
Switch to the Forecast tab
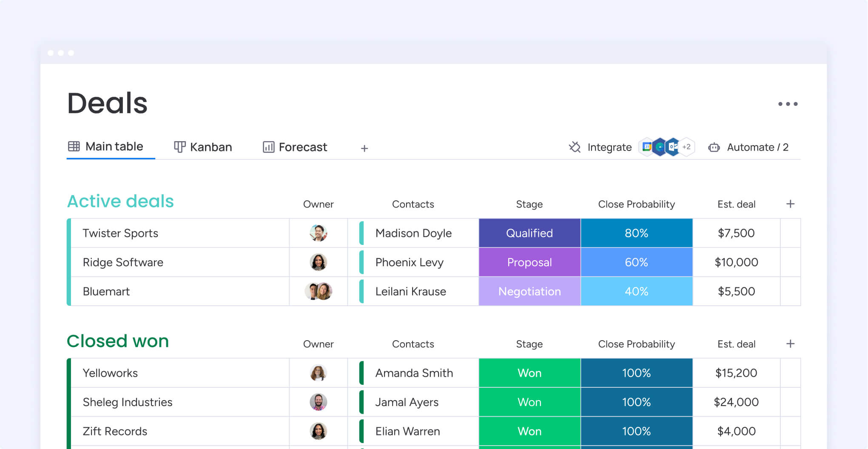295,147
